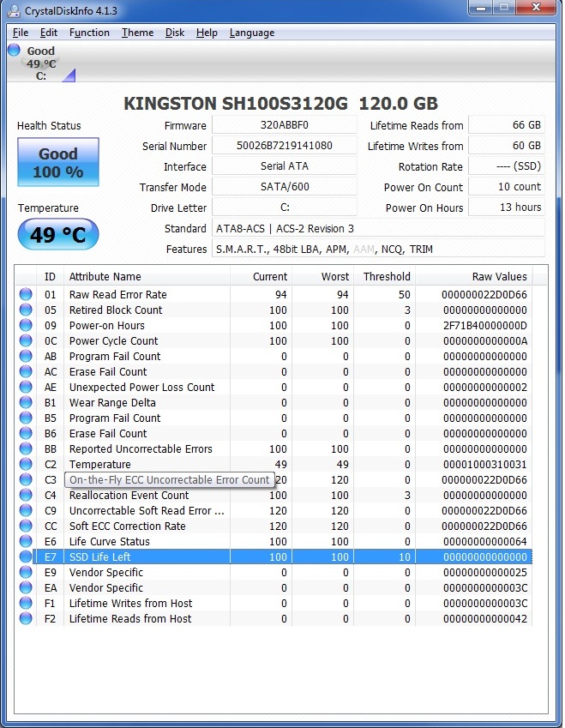
Task: Click the status icon on the B5 row
Action: coord(26,418)
